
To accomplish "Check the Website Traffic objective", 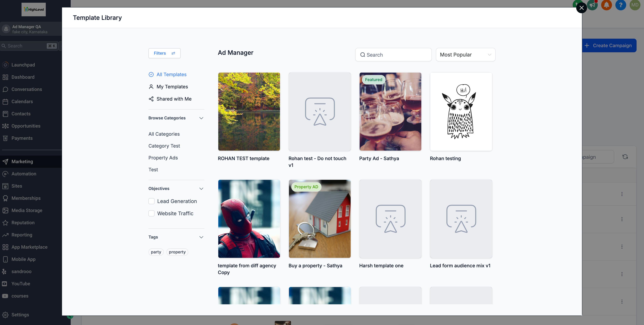I will click(x=152, y=213).
